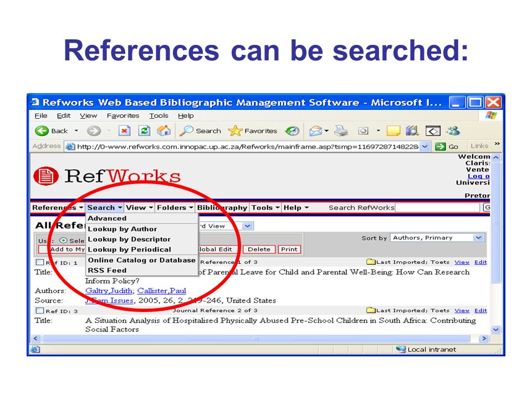
Task: Click the Print printer icon
Action: pyautogui.click(x=341, y=131)
